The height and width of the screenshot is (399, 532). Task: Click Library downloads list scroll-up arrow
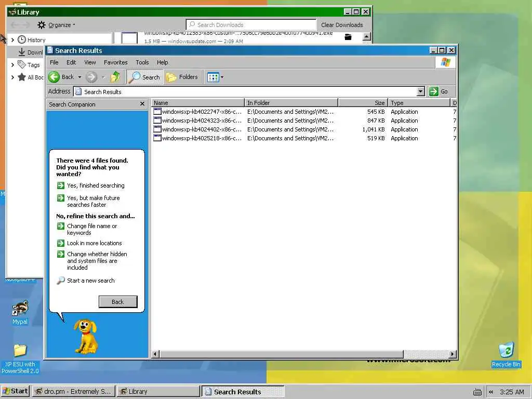[x=366, y=36]
